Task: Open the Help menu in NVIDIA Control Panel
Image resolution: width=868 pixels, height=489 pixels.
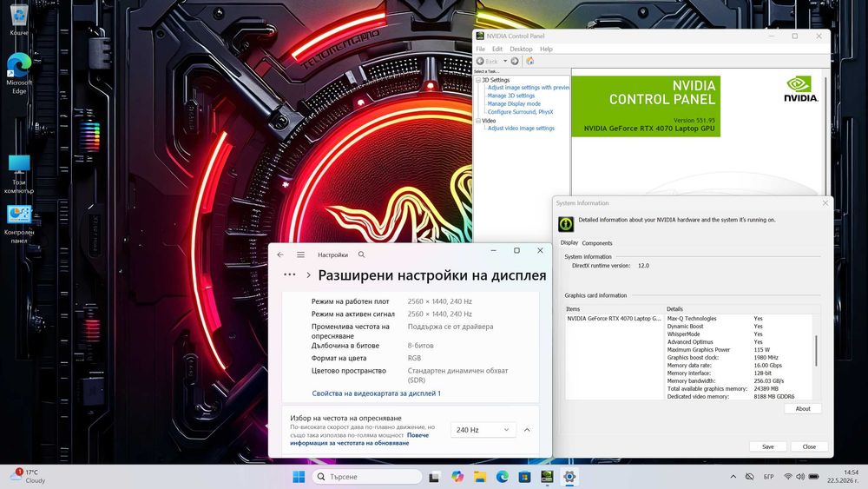Action: 546,49
